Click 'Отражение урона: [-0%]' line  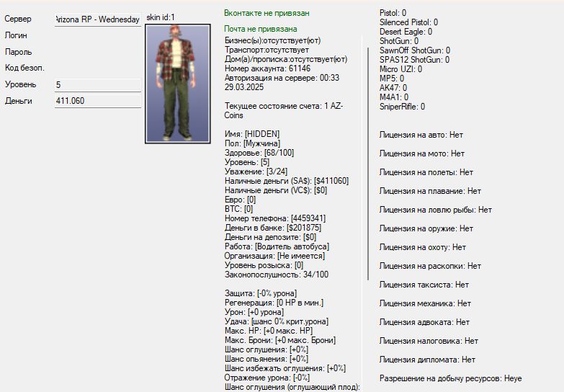tap(267, 378)
